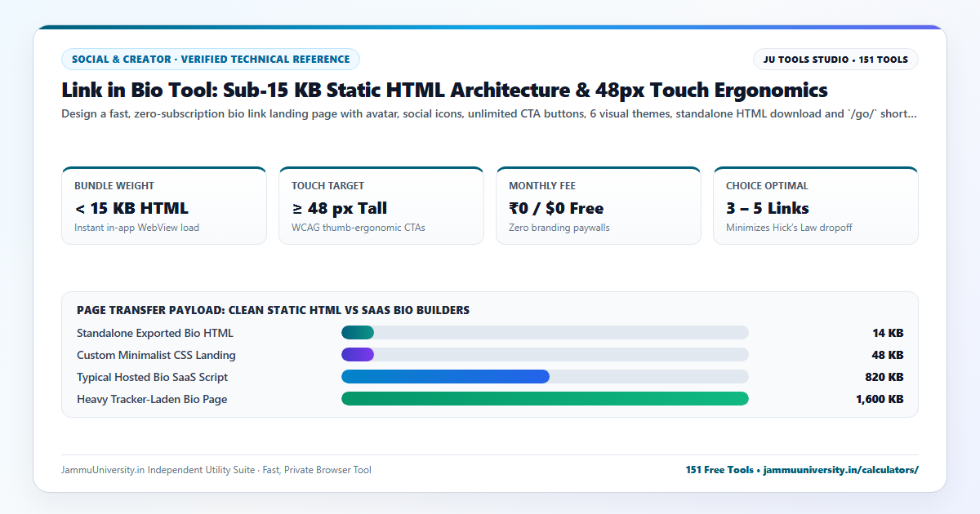This screenshot has height=514, width=980.
Task: Click the 48 KB value
Action: pyautogui.click(x=888, y=355)
